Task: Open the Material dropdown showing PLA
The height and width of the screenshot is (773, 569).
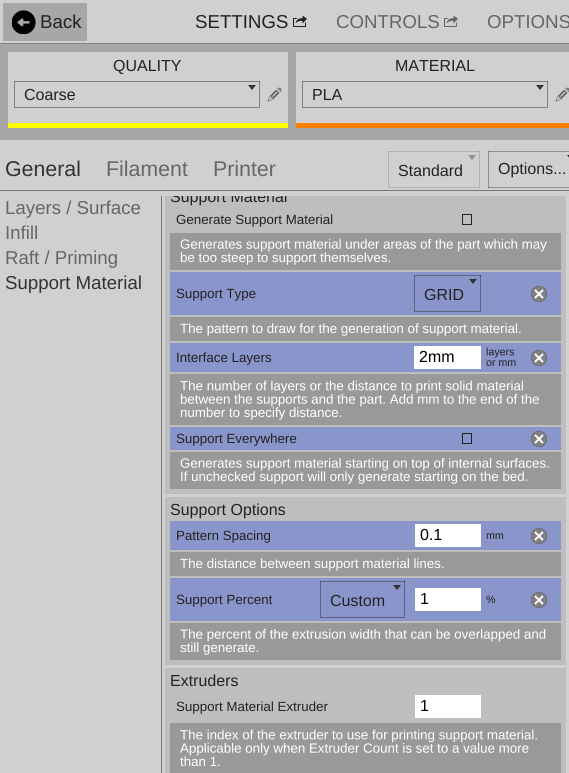Action: tap(425, 95)
